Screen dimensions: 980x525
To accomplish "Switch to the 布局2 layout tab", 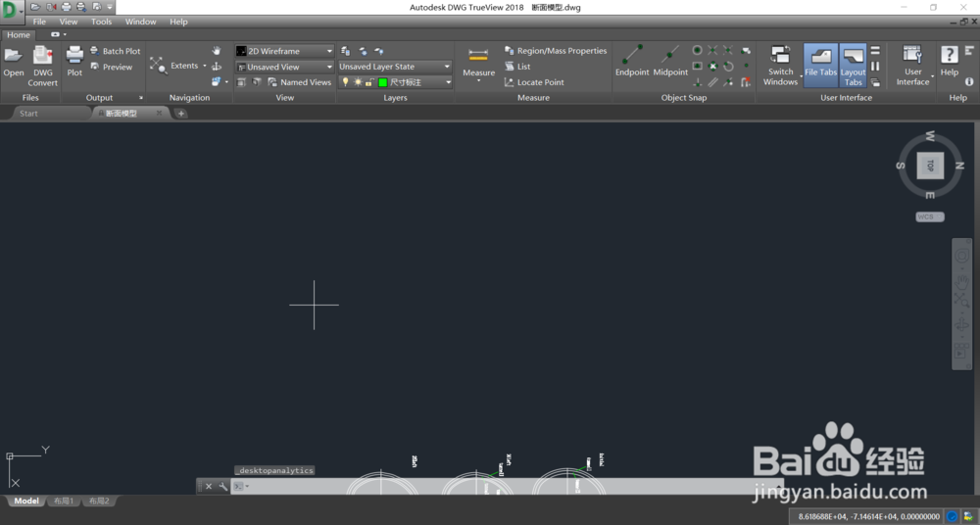I will pos(99,501).
